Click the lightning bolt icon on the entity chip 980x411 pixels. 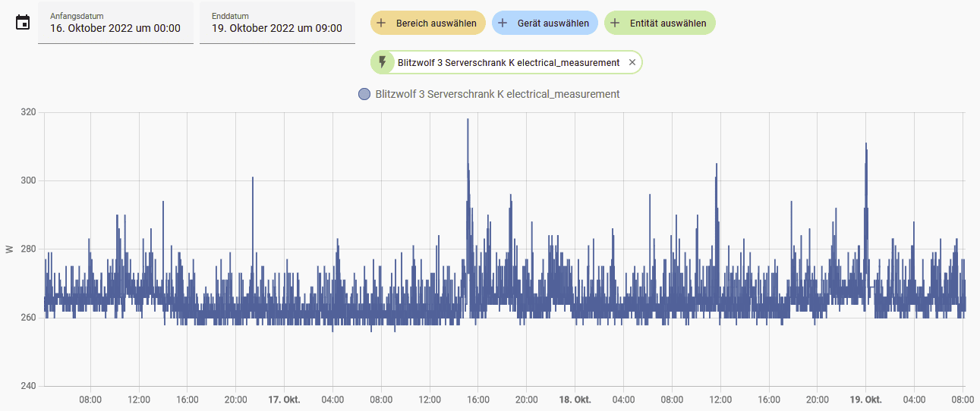383,62
